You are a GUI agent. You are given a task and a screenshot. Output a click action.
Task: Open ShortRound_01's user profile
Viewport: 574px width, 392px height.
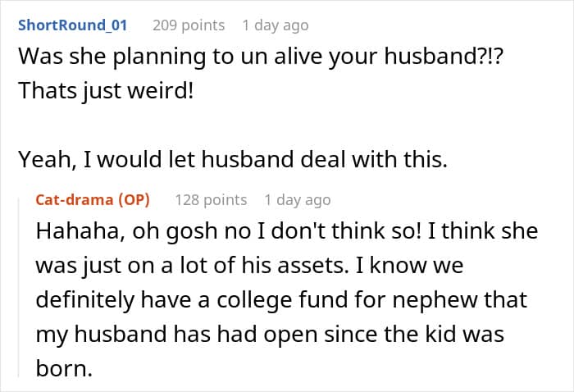point(72,25)
